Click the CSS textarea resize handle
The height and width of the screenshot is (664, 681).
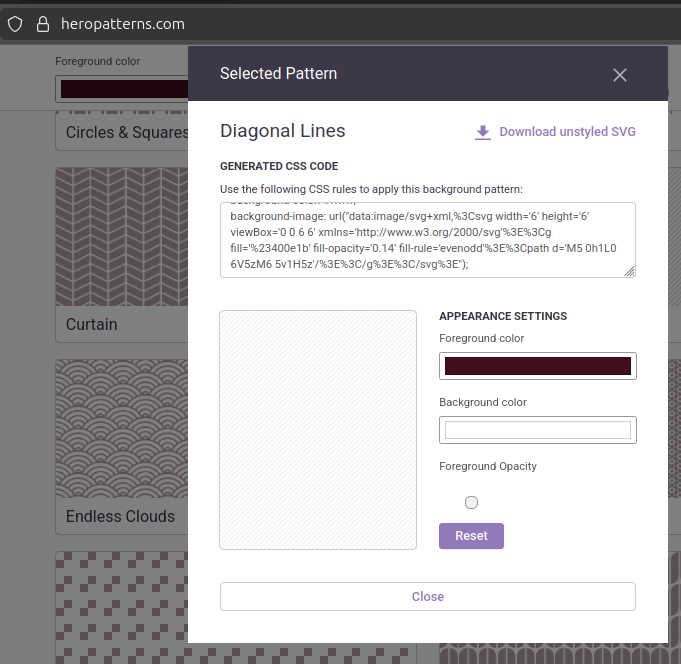[629, 271]
